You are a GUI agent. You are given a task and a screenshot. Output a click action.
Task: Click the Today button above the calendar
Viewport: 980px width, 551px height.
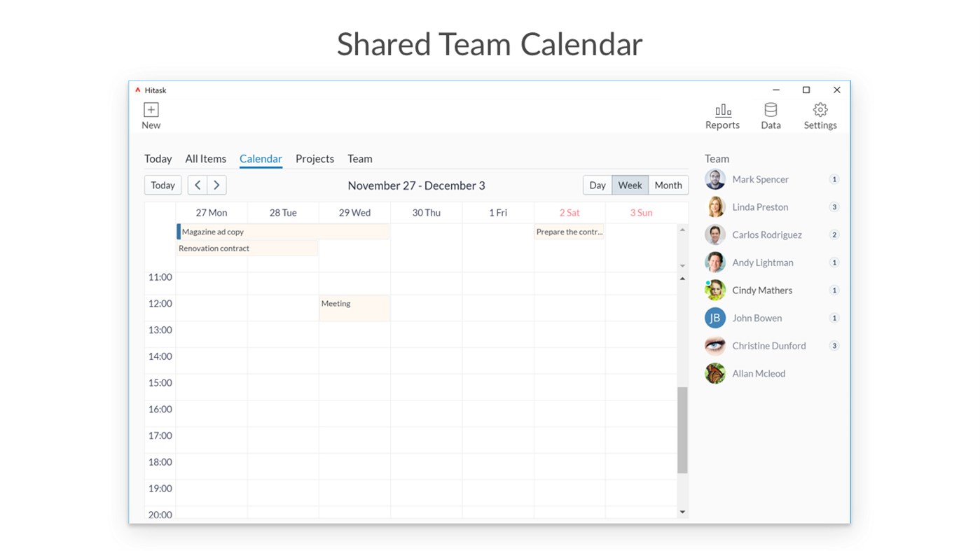(163, 185)
